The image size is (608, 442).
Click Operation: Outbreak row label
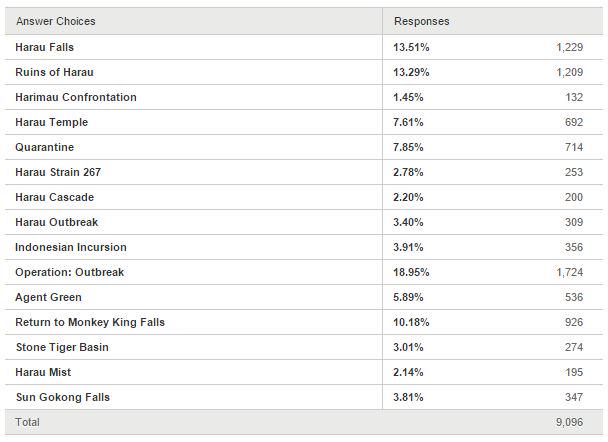pos(69,272)
